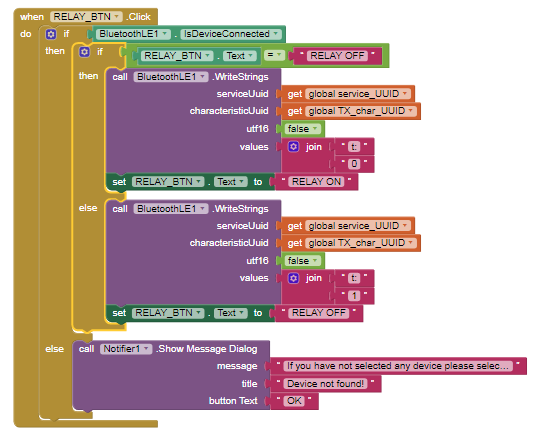Click the RELAY ON text string
The width and height of the screenshot is (533, 432).
(x=316, y=182)
